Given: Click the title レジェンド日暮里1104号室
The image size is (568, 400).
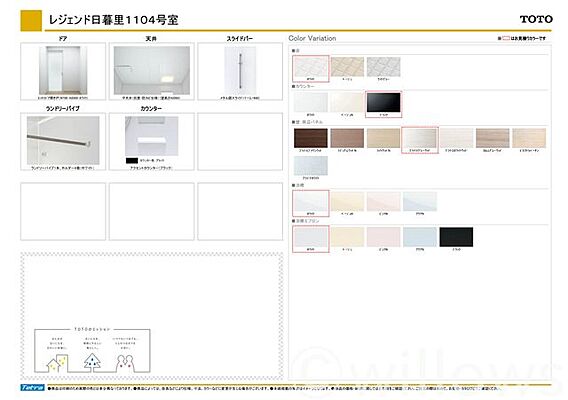Looking at the screenshot, I should point(113,20).
